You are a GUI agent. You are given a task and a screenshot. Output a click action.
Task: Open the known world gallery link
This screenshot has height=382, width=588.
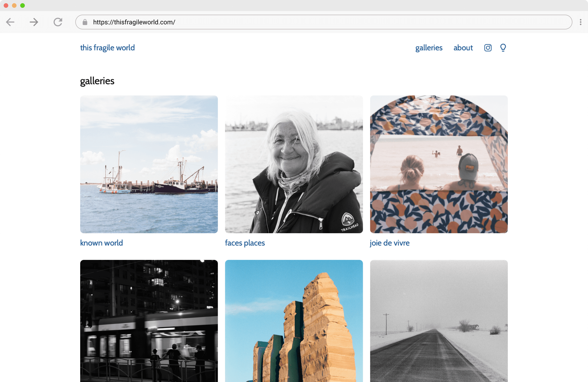[x=101, y=243]
